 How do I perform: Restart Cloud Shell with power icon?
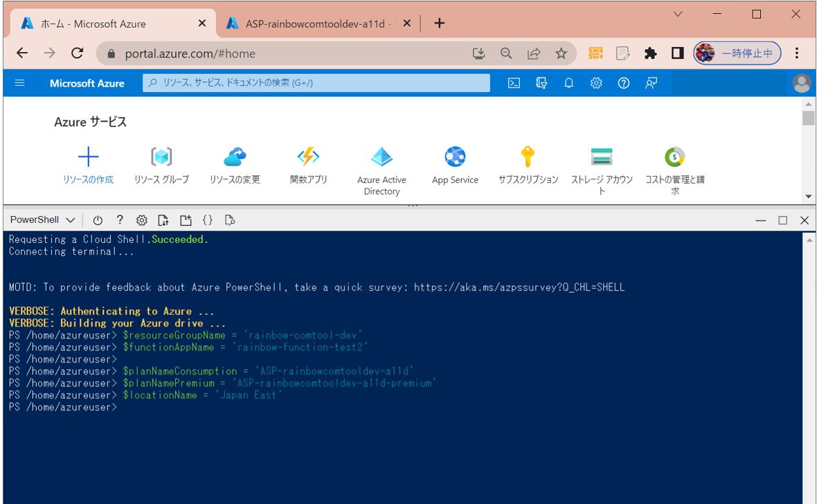tap(98, 220)
